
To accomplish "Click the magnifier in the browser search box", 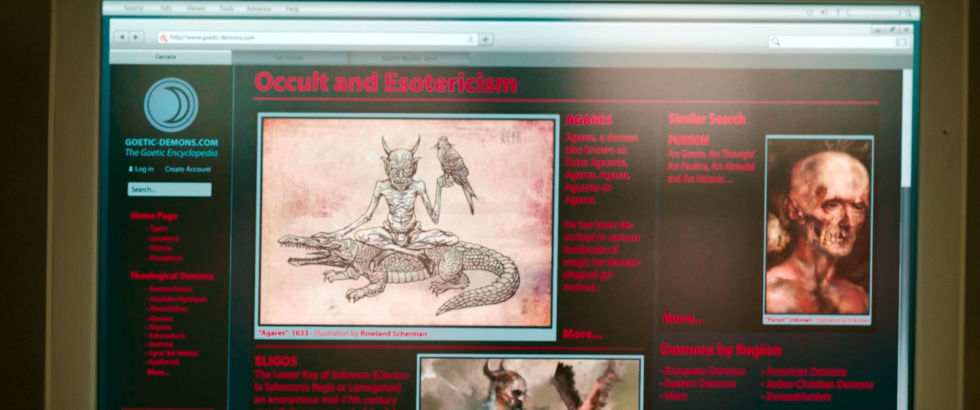I will [776, 42].
